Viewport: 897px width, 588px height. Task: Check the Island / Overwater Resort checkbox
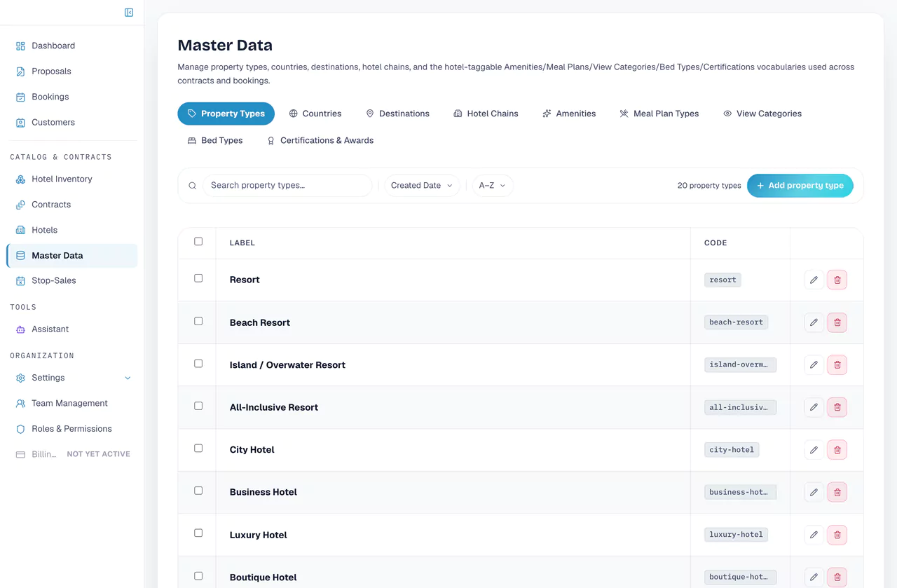(198, 364)
